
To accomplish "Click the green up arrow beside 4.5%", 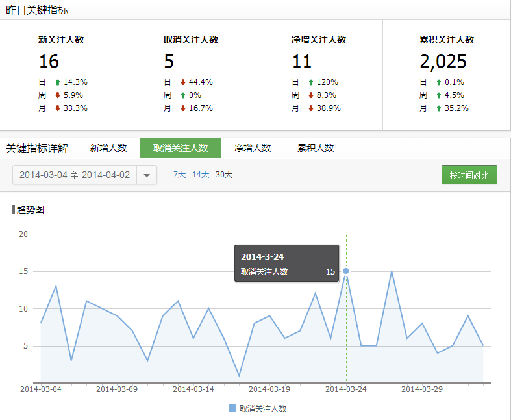I will pyautogui.click(x=439, y=95).
